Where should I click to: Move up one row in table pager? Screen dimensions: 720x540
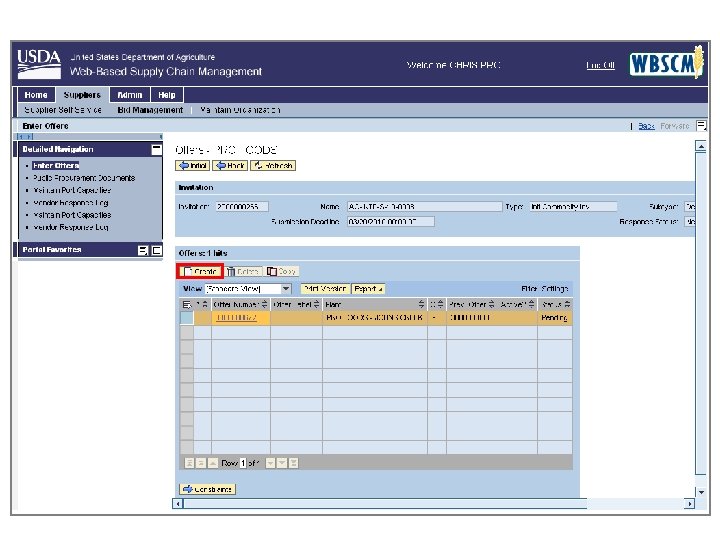click(x=213, y=463)
